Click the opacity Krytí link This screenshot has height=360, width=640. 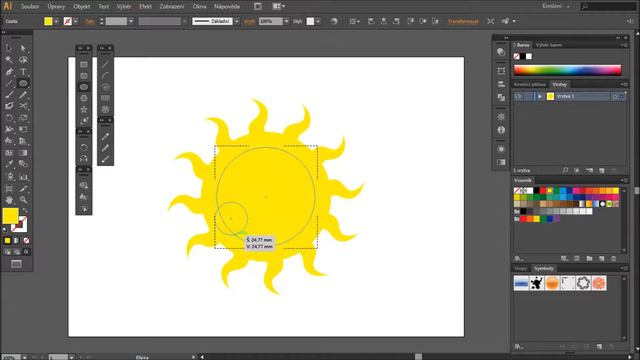pyautogui.click(x=249, y=21)
